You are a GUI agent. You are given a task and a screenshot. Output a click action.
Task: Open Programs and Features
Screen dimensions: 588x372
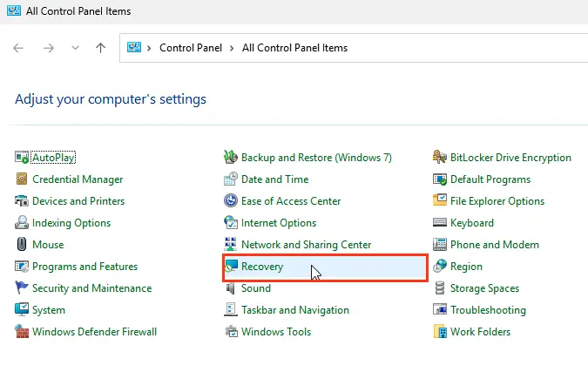click(x=84, y=267)
